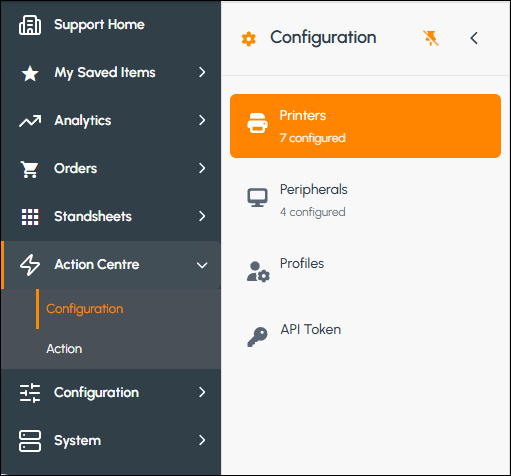
Task: Click the Analytics trending line icon
Action: point(30,121)
